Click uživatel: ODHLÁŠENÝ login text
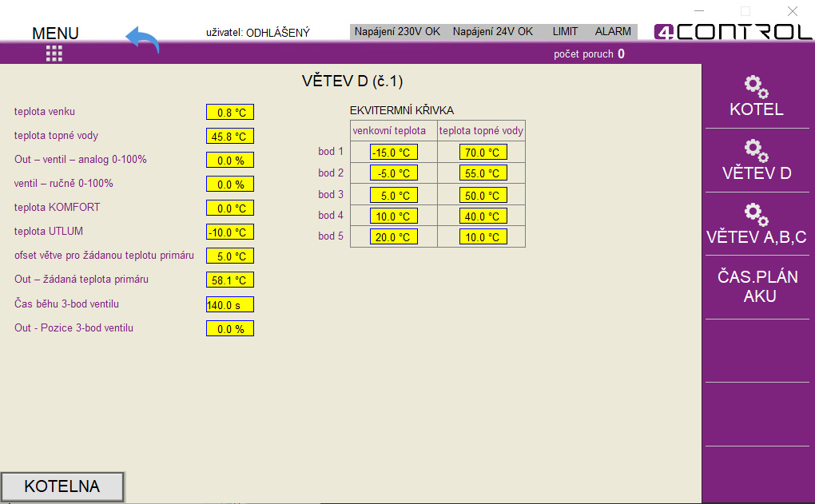 tap(258, 33)
